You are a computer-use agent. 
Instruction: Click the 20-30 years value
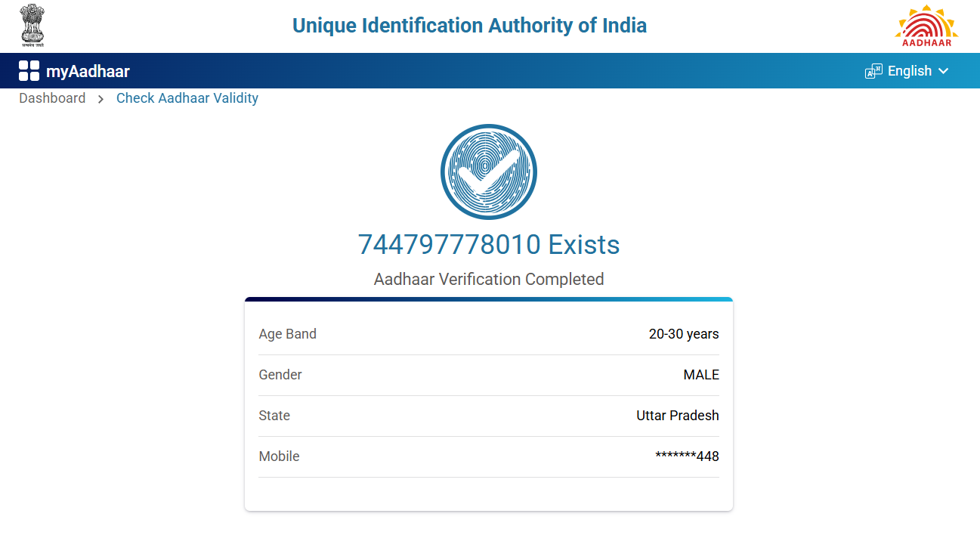coord(684,334)
